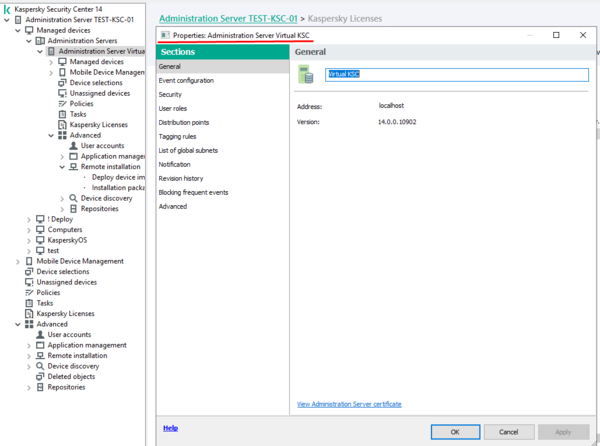Open the User roles section
The image size is (600, 446).
click(x=173, y=108)
